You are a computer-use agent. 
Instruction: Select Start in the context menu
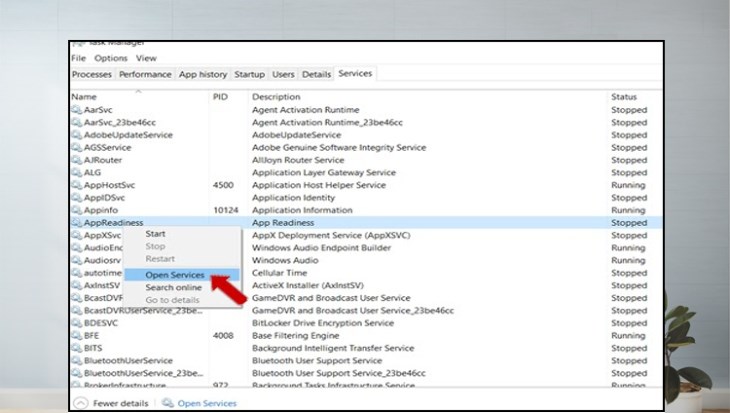tap(155, 233)
